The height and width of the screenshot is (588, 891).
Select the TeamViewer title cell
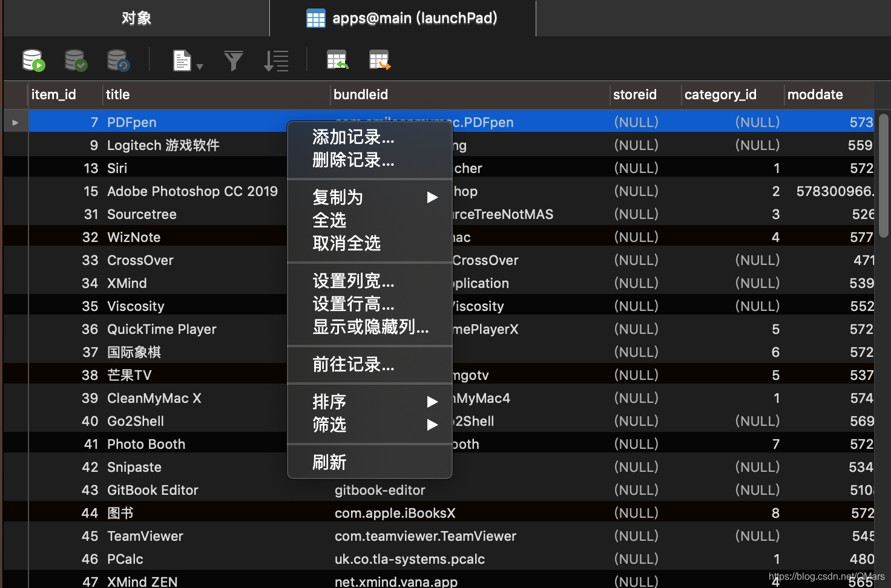(145, 536)
